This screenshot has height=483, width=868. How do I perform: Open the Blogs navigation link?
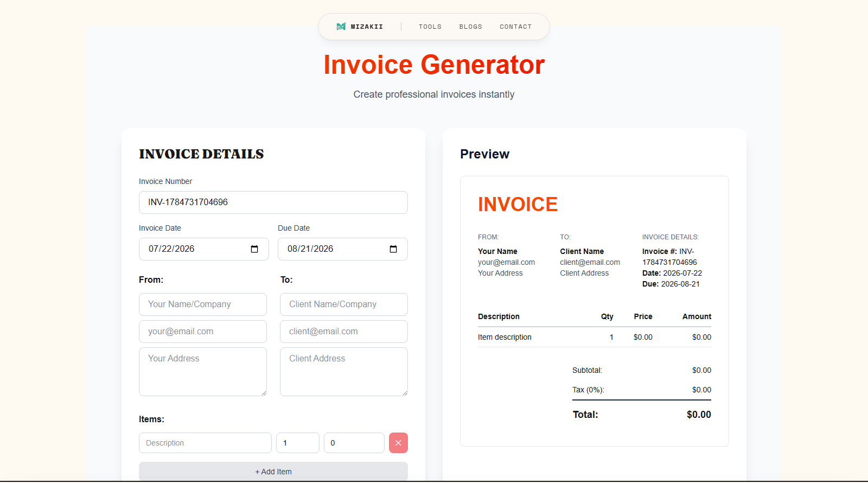[x=470, y=27]
